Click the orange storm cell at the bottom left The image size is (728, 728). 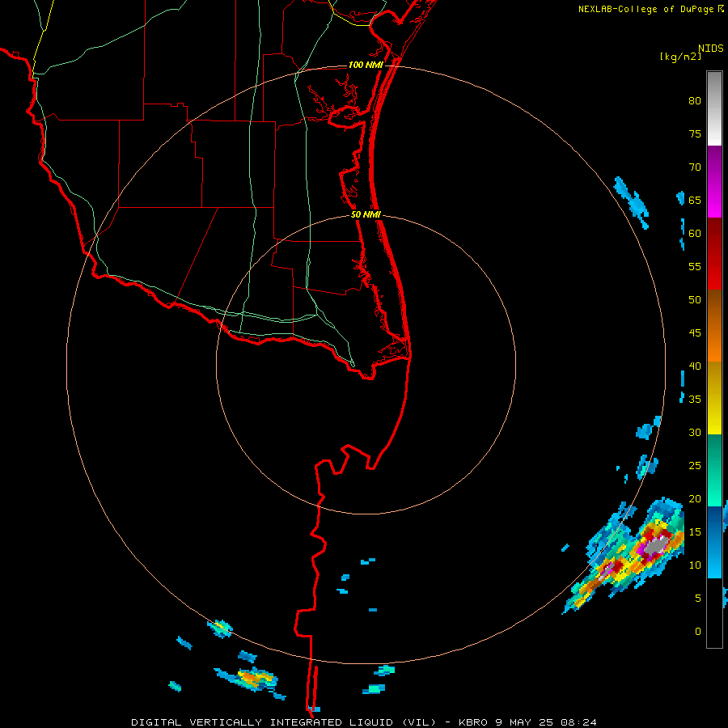(x=252, y=677)
